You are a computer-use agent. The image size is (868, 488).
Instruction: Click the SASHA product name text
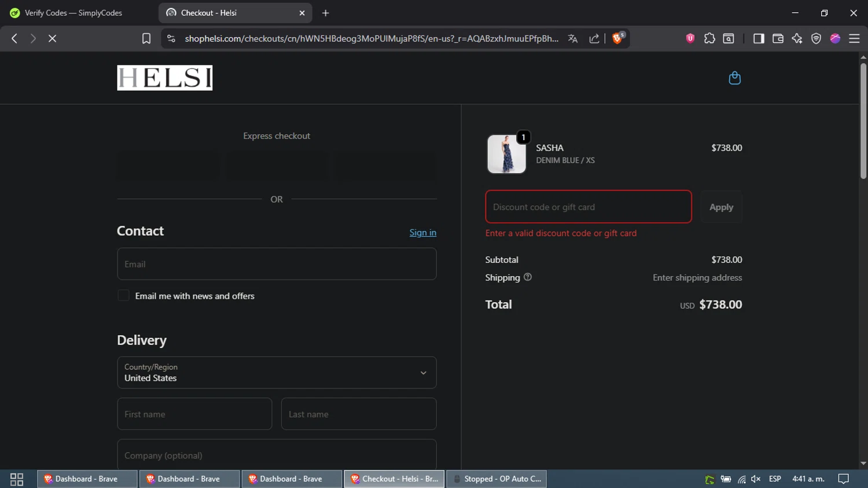pos(550,148)
